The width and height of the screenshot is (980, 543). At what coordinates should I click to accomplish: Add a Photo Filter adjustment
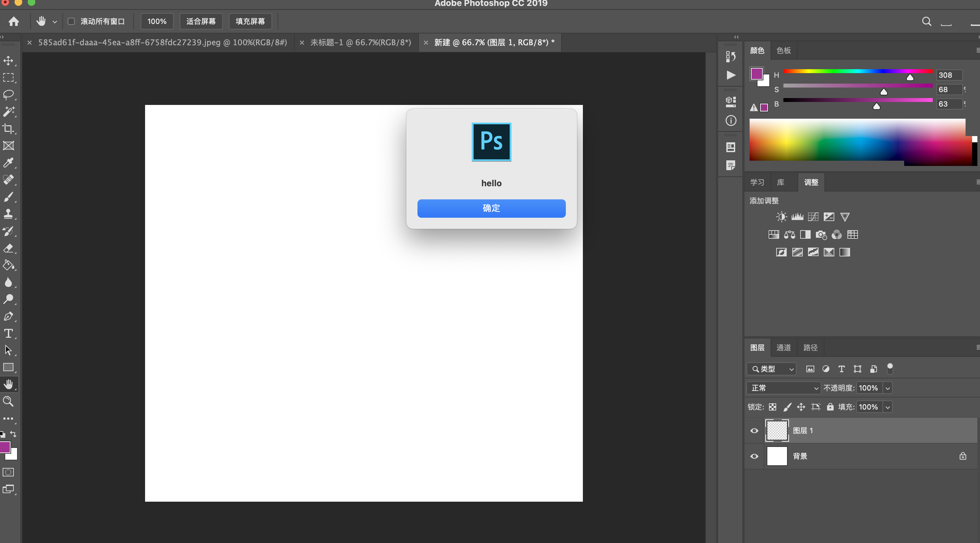click(x=821, y=234)
